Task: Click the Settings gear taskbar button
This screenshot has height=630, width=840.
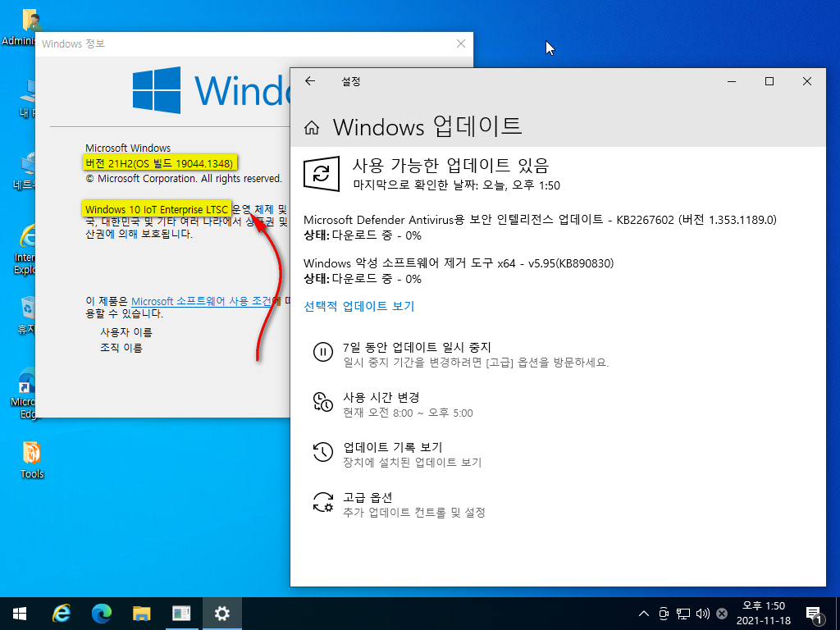Action: pos(221,614)
